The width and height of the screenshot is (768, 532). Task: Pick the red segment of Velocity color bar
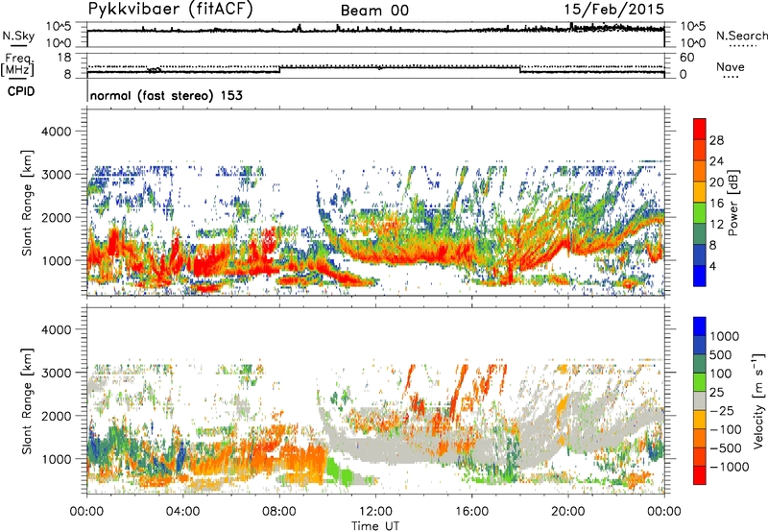click(700, 475)
